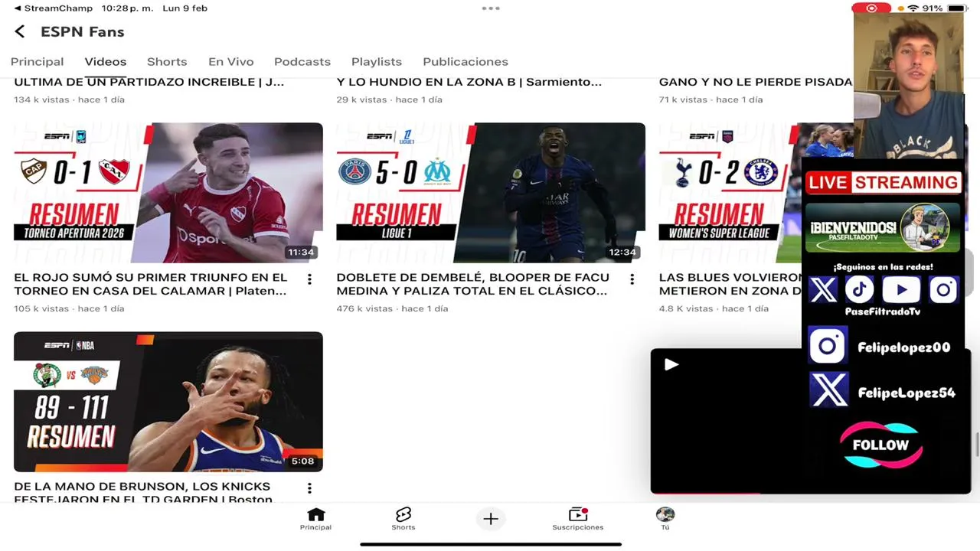Image resolution: width=980 pixels, height=551 pixels.
Task: Click the page scrollbar on right edge
Action: (x=976, y=443)
